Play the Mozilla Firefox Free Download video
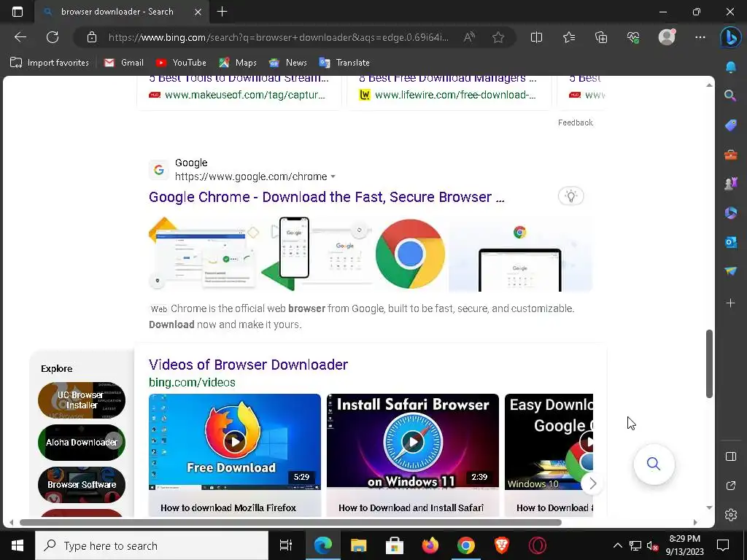The image size is (747, 560). click(x=235, y=441)
